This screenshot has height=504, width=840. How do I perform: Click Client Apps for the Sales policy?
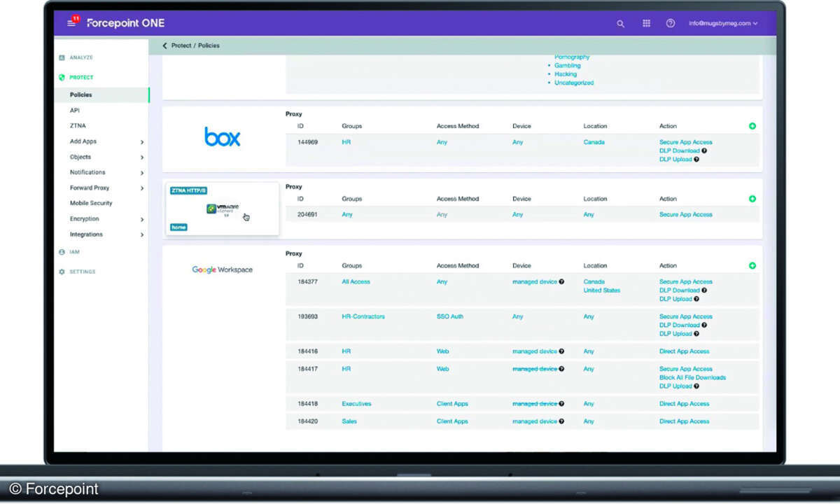(x=452, y=421)
